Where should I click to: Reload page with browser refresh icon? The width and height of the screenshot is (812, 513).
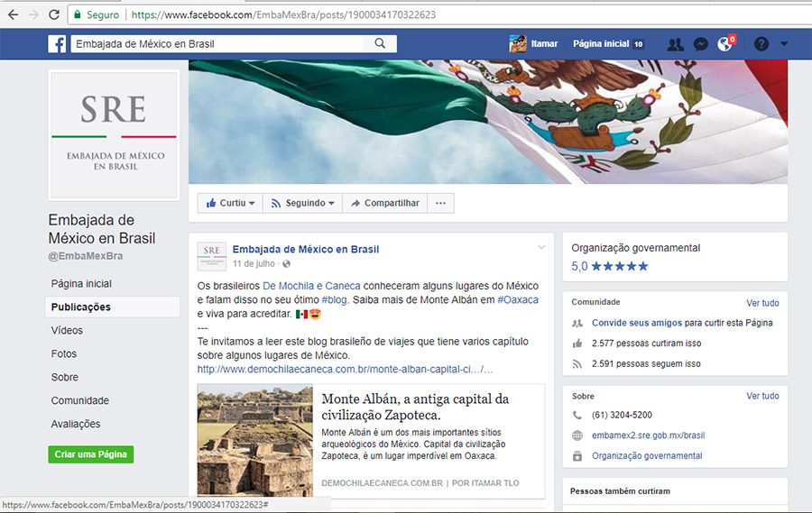54,14
